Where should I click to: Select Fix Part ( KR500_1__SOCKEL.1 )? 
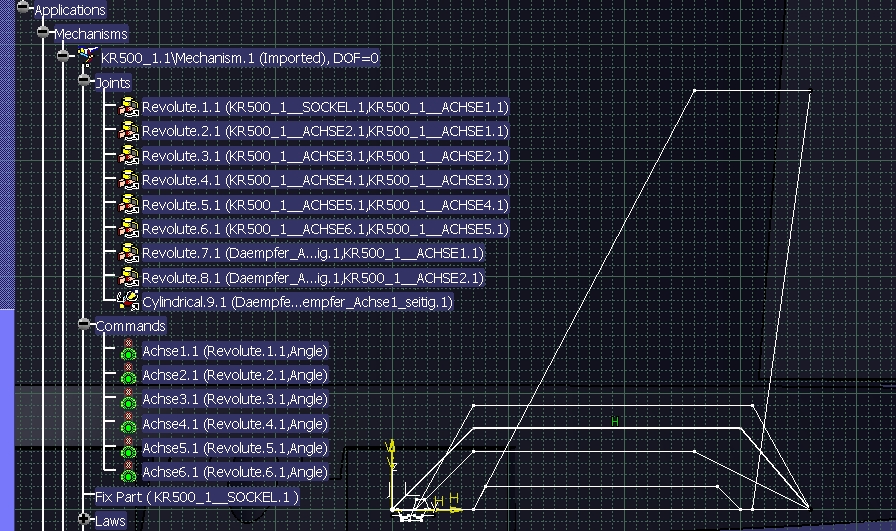click(x=197, y=497)
